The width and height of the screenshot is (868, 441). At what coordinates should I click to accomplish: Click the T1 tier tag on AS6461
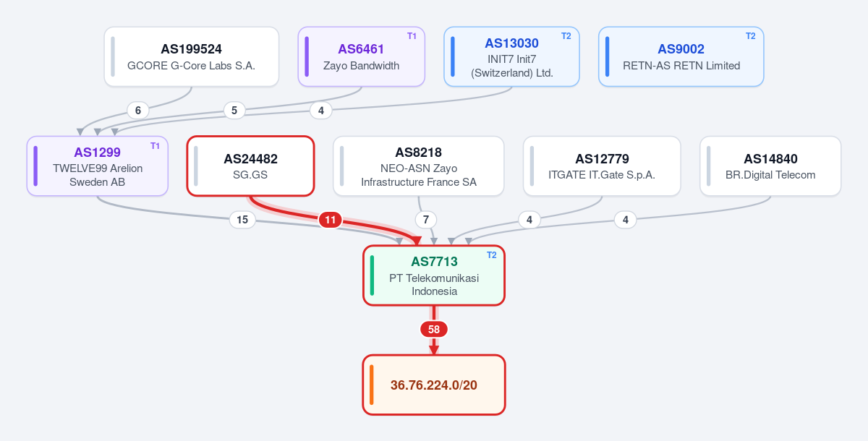412,36
